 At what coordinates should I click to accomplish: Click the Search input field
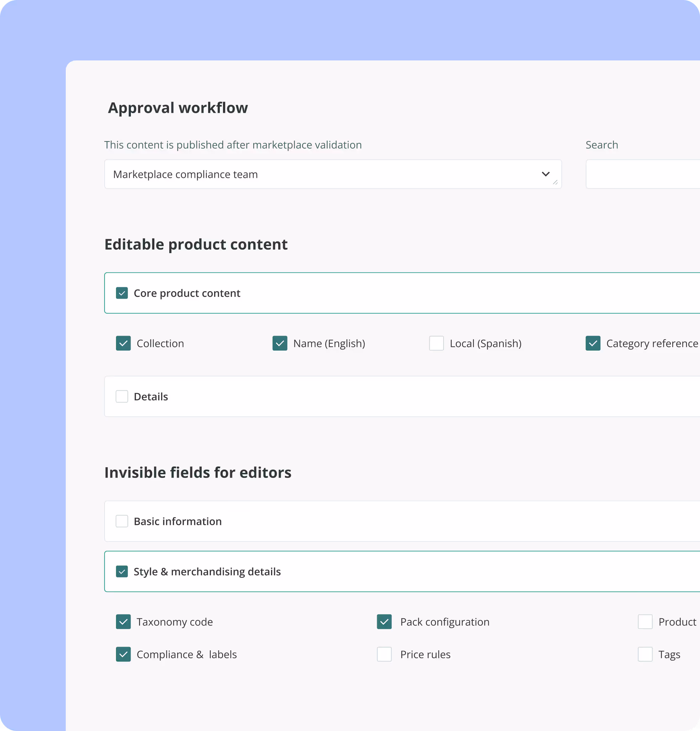click(x=642, y=174)
